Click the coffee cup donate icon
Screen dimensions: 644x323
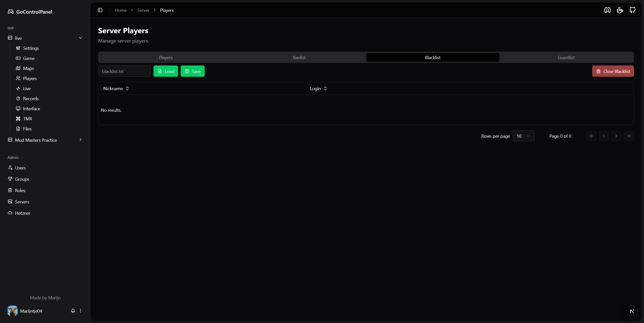pos(620,10)
